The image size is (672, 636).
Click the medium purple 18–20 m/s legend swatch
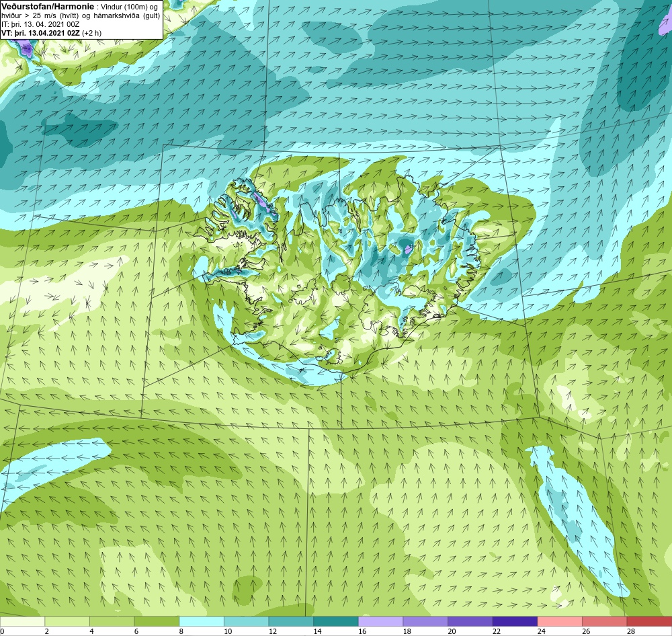coord(425,621)
